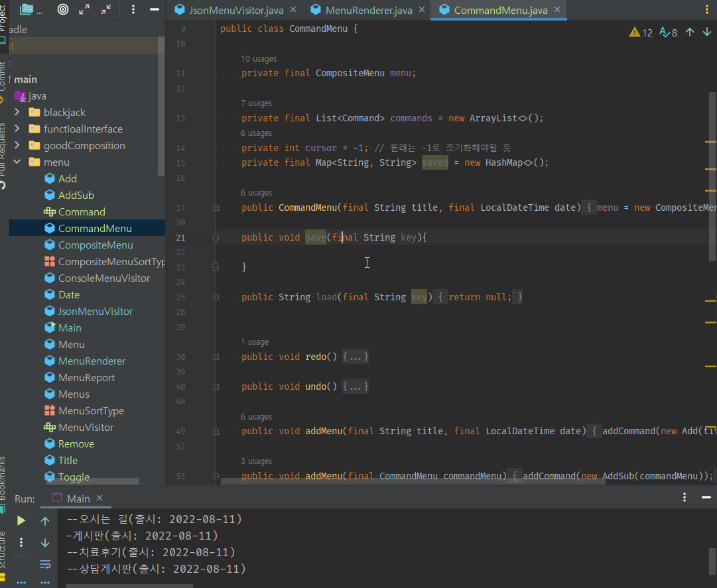Open project panel options menu
Viewport: 717px width, 588px height.
pos(133,9)
